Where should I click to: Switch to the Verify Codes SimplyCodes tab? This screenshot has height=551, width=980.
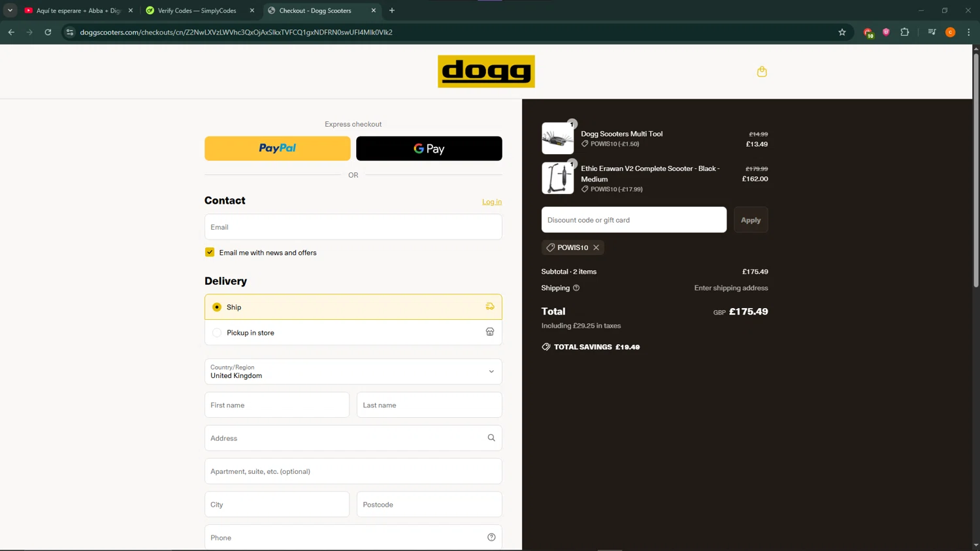pyautogui.click(x=199, y=10)
